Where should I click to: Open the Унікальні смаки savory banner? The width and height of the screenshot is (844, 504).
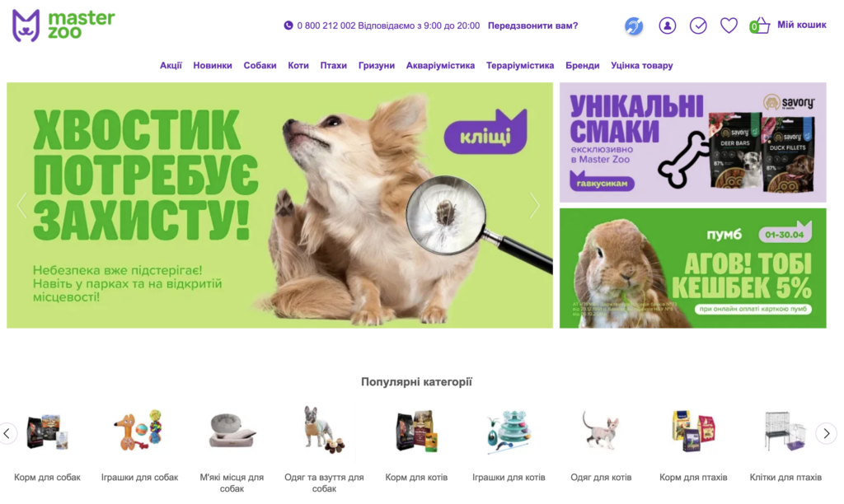[692, 142]
